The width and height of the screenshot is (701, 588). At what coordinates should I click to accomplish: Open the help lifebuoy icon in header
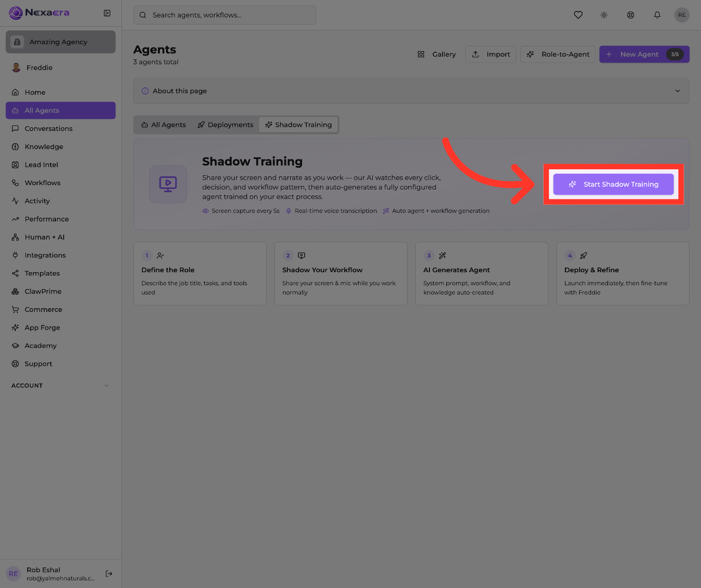click(631, 15)
